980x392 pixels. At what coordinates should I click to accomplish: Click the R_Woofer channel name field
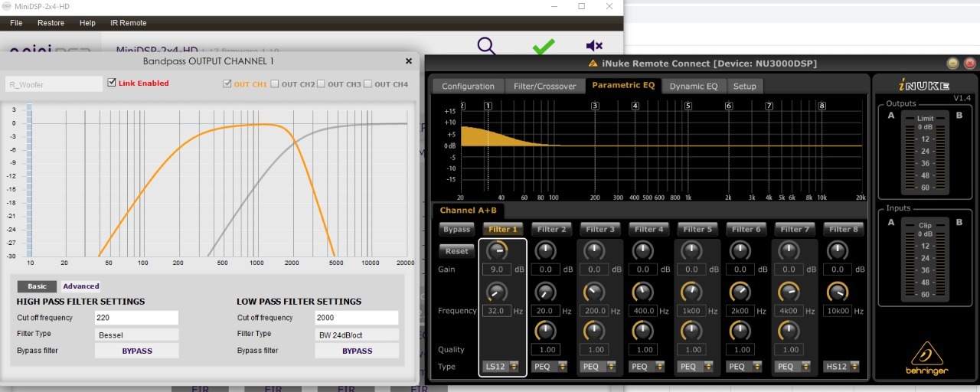click(54, 84)
